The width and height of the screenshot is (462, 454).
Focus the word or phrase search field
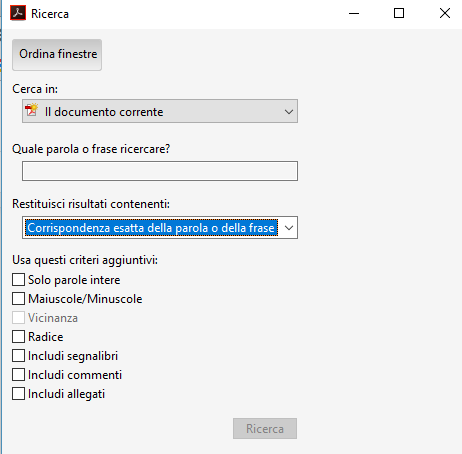(x=160, y=171)
